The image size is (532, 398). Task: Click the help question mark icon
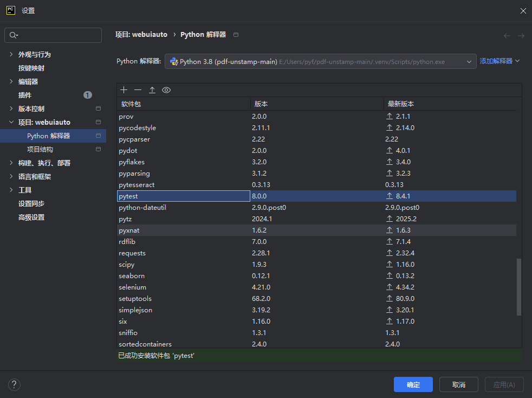tap(14, 385)
